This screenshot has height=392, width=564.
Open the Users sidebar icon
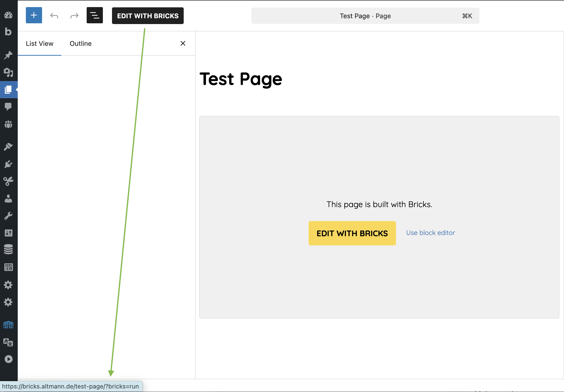point(8,199)
